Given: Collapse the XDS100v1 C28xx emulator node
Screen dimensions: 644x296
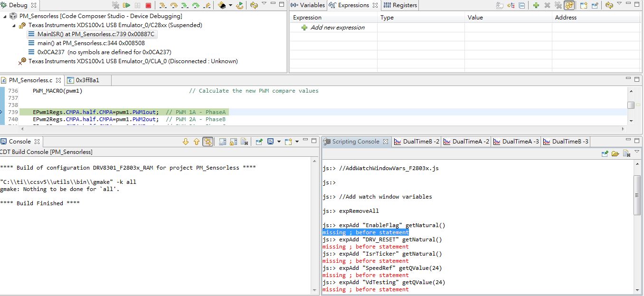Looking at the screenshot, I should (14, 25).
